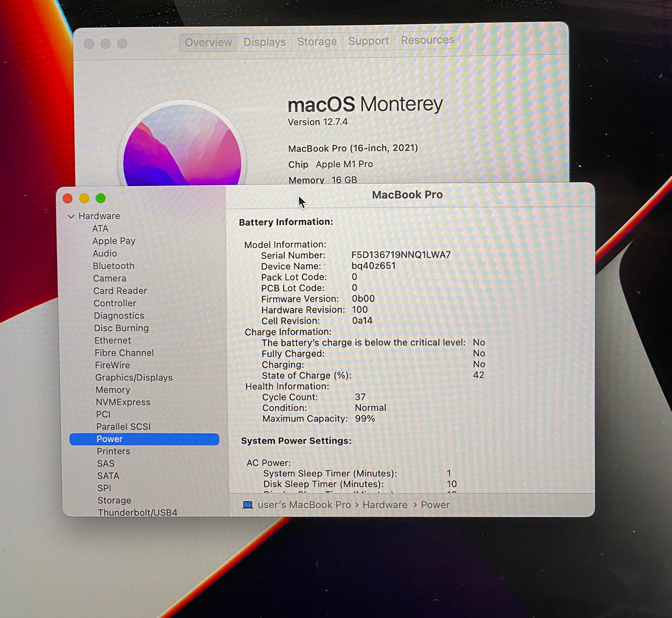672x618 pixels.
Task: Select the Audio sidebar entry
Action: (105, 253)
